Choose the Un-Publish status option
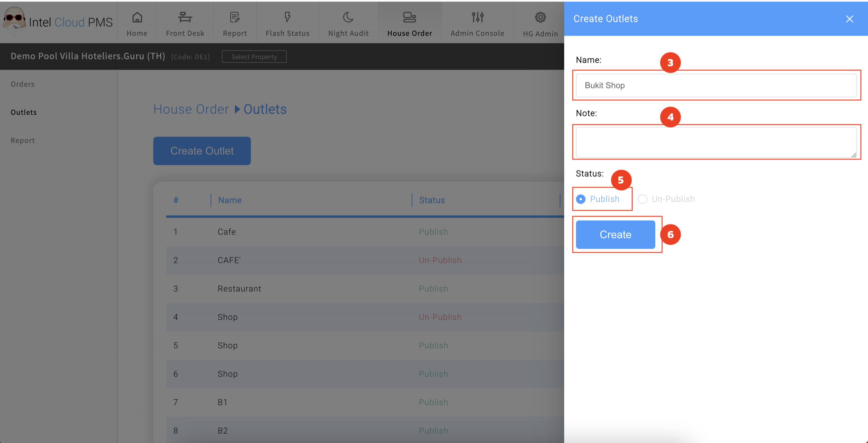Image resolution: width=868 pixels, height=443 pixels. (643, 199)
